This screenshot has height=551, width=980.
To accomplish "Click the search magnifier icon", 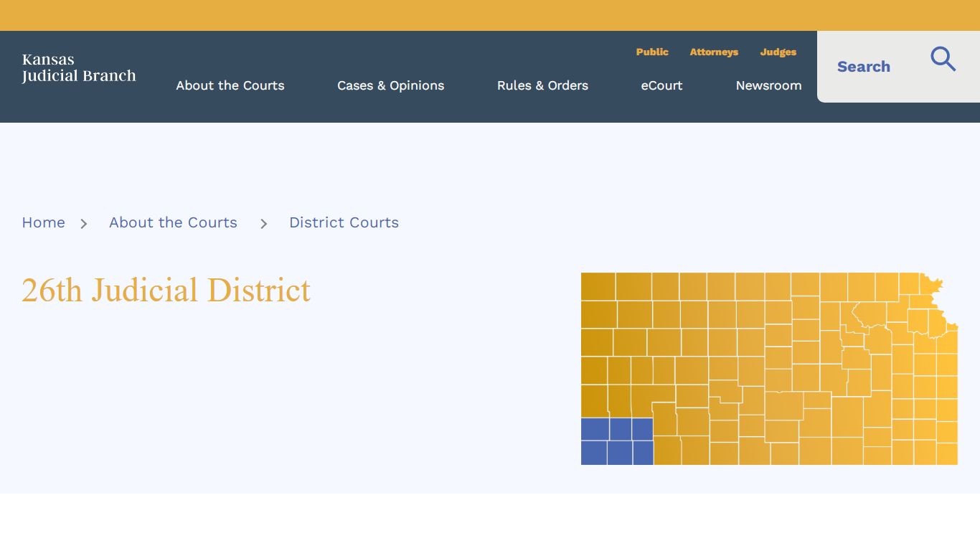I will 943,59.
